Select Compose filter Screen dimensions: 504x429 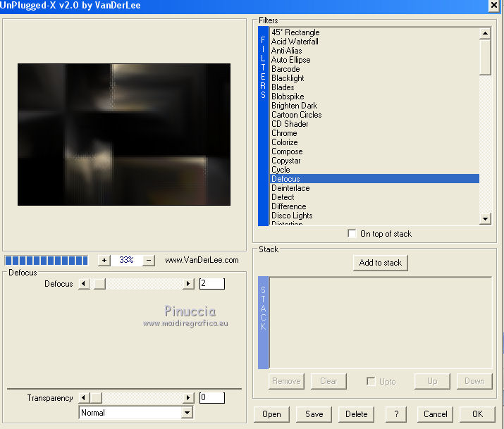(374, 151)
